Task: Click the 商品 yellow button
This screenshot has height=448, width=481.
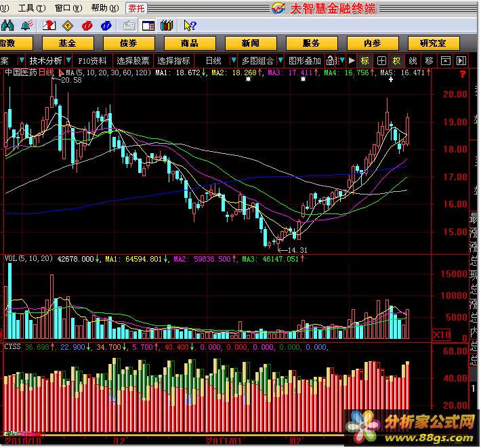Action: pos(190,43)
